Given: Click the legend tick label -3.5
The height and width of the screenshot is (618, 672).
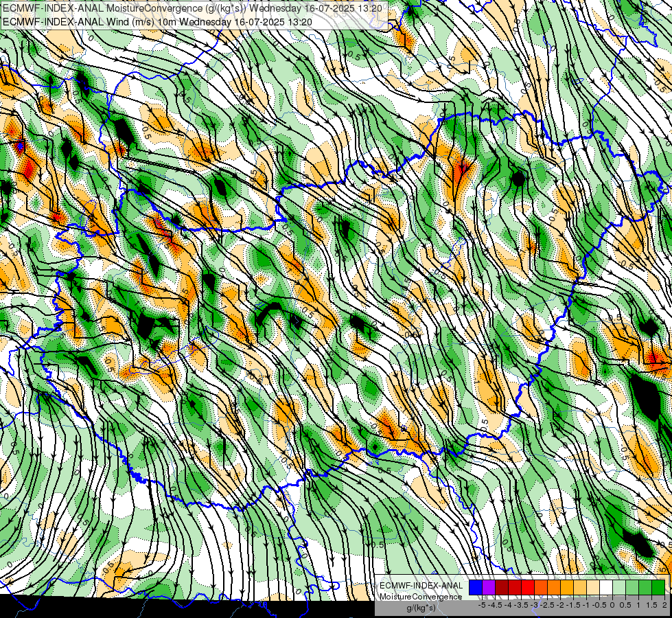Looking at the screenshot, I should pos(521,605).
